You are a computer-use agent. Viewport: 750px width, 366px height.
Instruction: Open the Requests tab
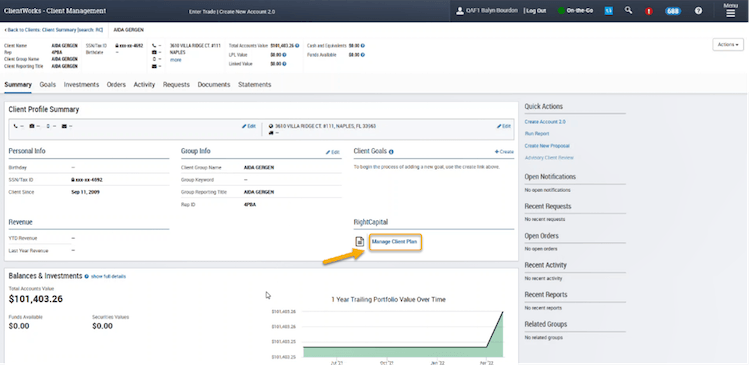tap(176, 84)
